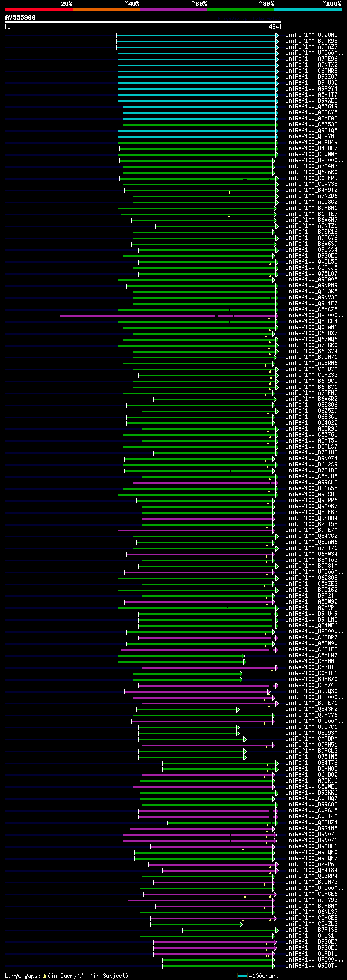Select the UniRef100_C0PFR9 label

(x=311, y=178)
